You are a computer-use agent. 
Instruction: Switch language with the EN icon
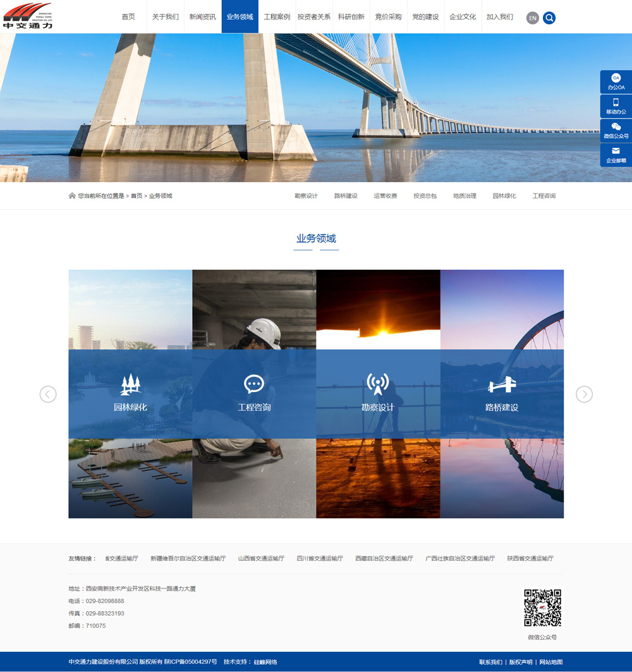pos(533,18)
